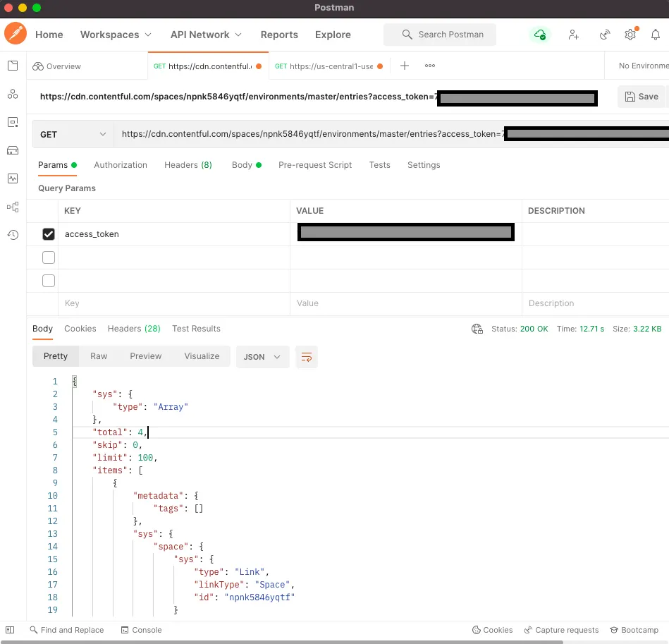Viewport: 669px width, 644px height.
Task: Switch to the request Body tab
Action: (x=246, y=165)
